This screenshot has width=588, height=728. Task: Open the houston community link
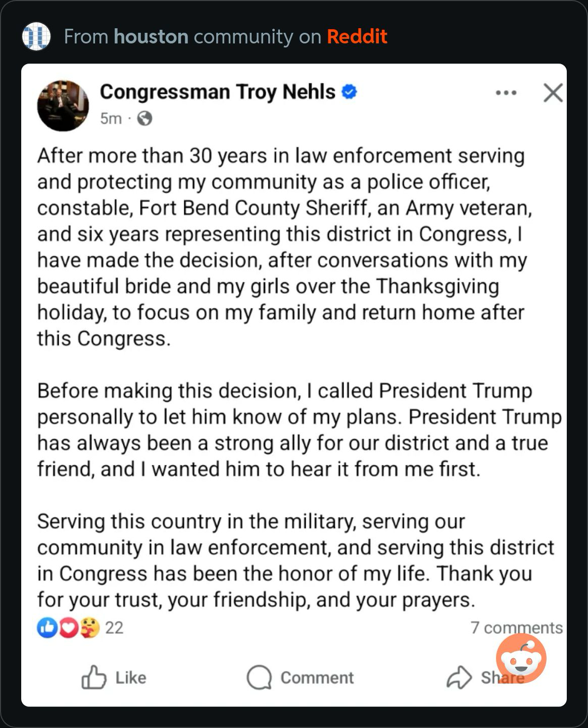[151, 36]
